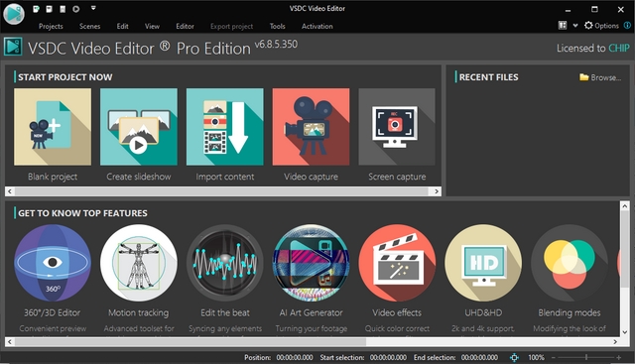Browse for recent files
The width and height of the screenshot is (635, 364).
click(x=600, y=77)
